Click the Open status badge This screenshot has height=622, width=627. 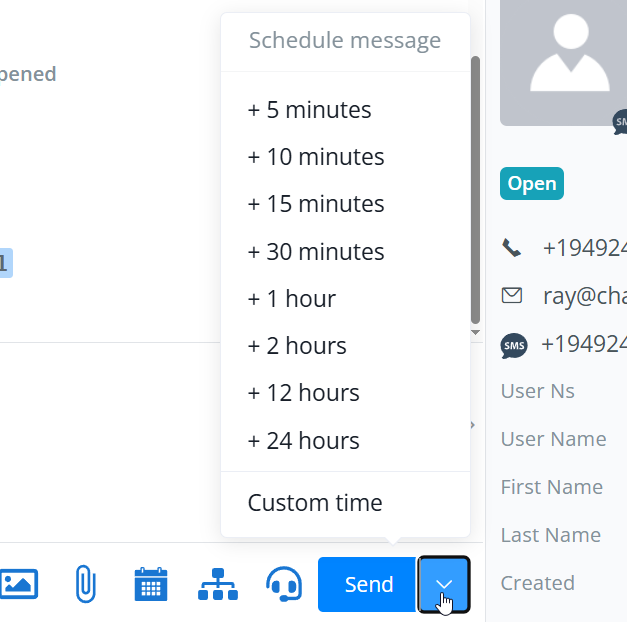(532, 184)
